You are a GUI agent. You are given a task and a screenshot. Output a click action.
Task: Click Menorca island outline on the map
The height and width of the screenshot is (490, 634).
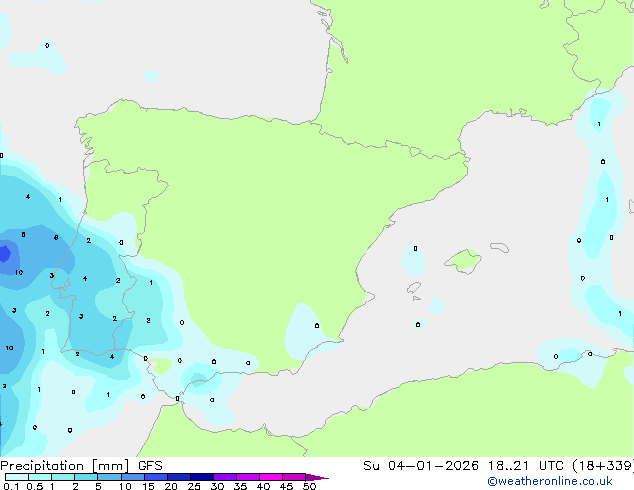(x=499, y=247)
